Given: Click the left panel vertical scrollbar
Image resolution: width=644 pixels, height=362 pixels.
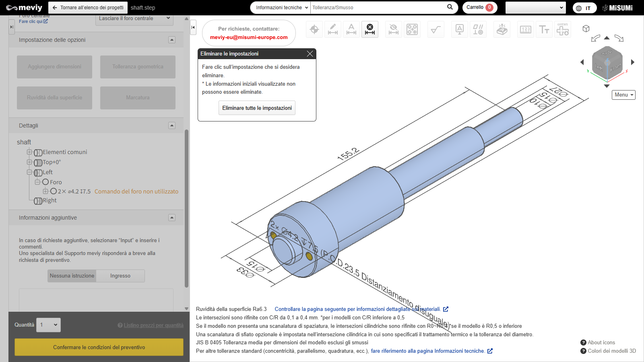Looking at the screenshot, I should [186, 208].
